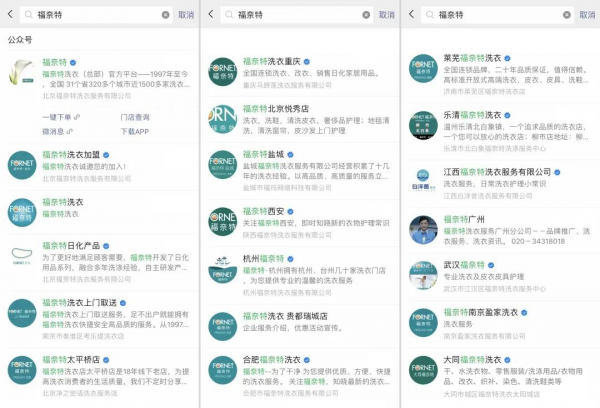Click the left panel search box 福奈特
Image resolution: width=600 pixels, height=408 pixels.
[x=96, y=15]
